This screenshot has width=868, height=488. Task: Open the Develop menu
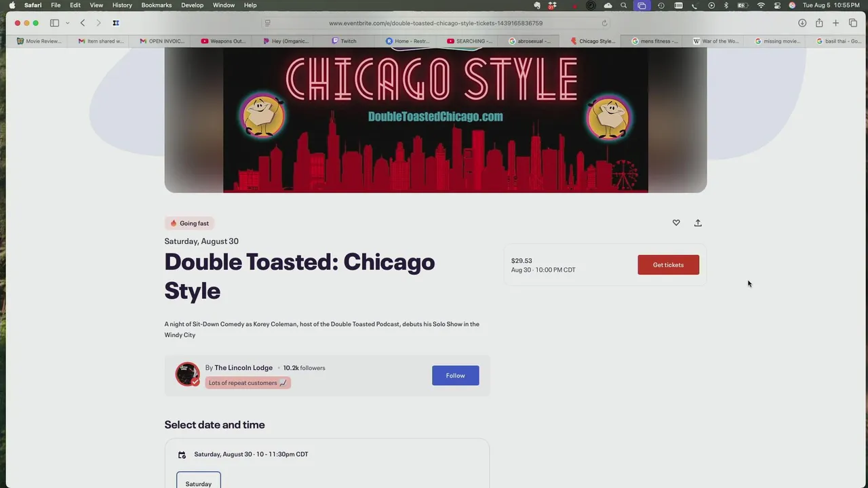click(x=192, y=5)
